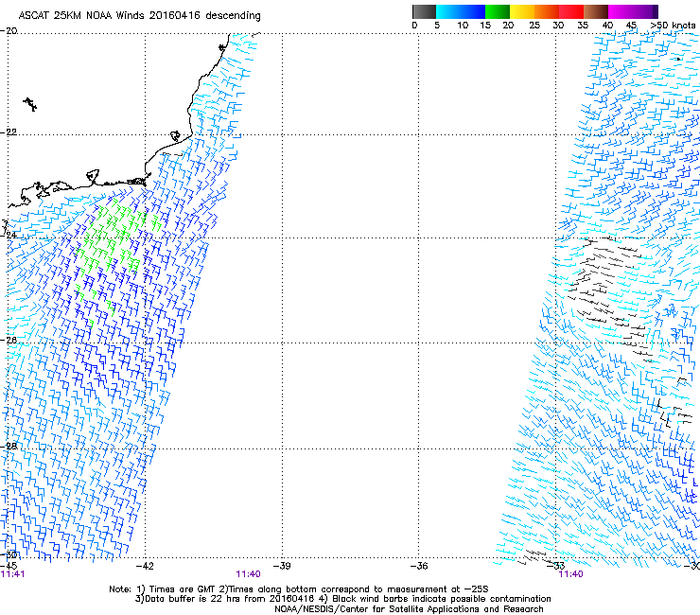This screenshot has width=700, height=615.
Task: Select the gray 0-5 knots legend swatch
Action: pos(424,11)
